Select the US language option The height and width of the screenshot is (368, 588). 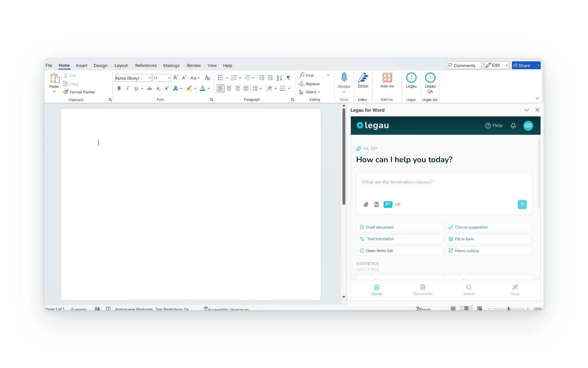(x=398, y=205)
